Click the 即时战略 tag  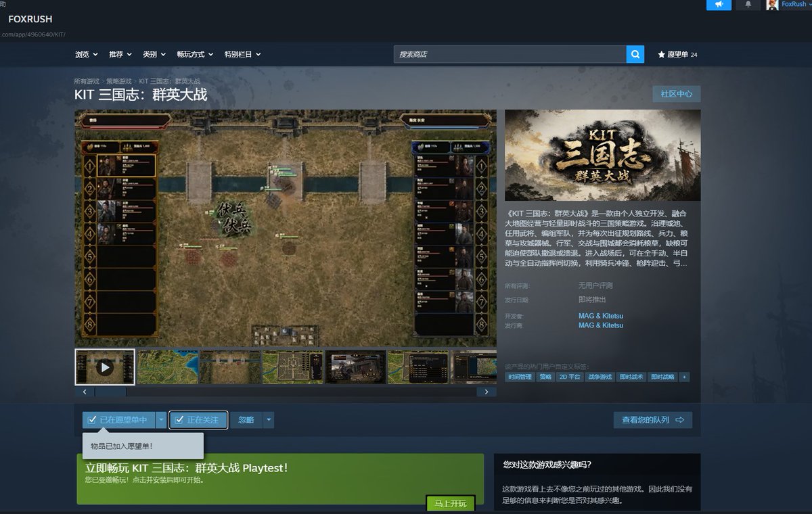click(662, 377)
